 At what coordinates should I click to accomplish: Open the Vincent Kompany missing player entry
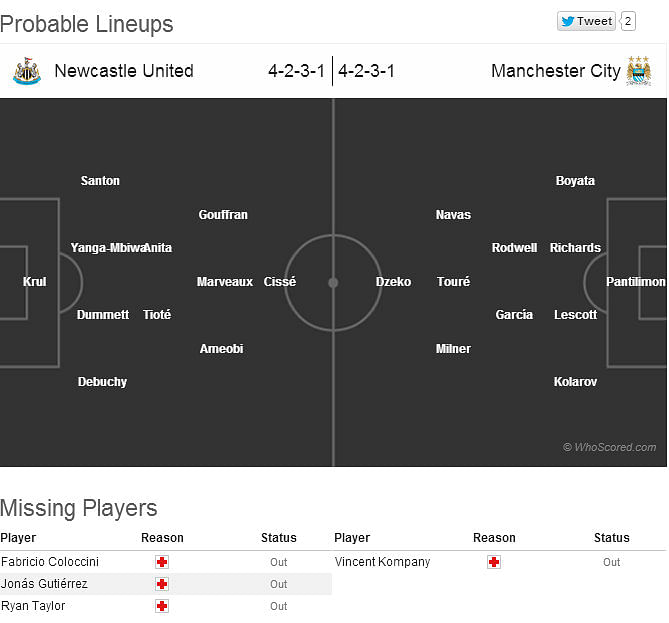tap(382, 562)
